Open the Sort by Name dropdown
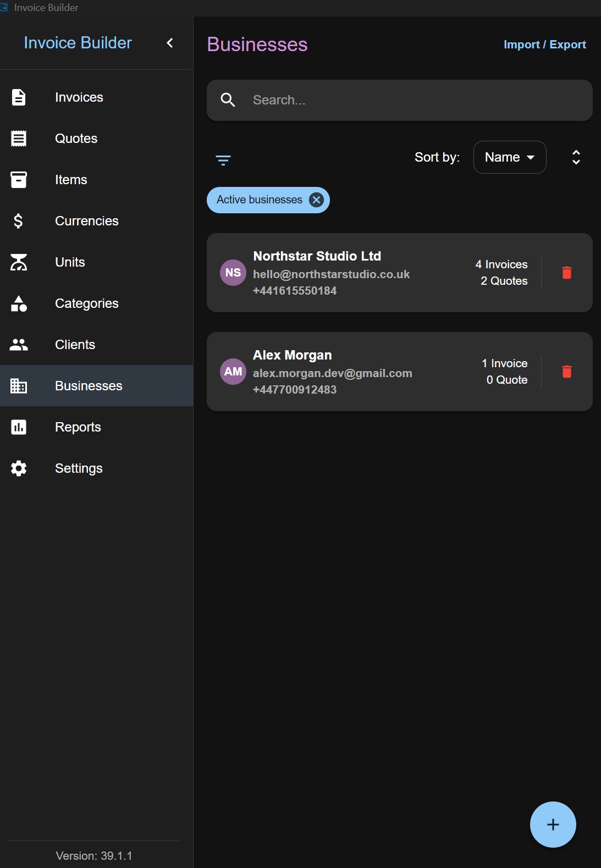The height and width of the screenshot is (868, 601). point(510,157)
